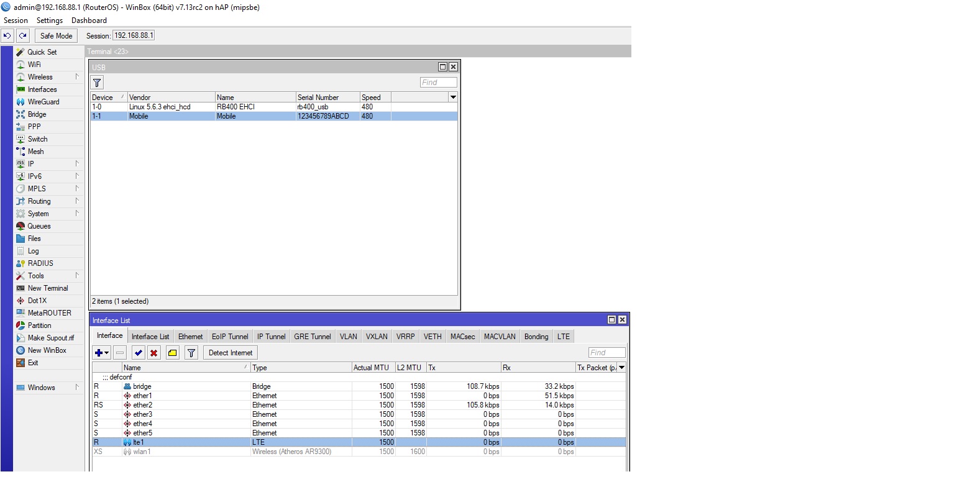Screen dimensions: 980x487
Task: Switch to the VLAN tab
Action: pyautogui.click(x=349, y=337)
